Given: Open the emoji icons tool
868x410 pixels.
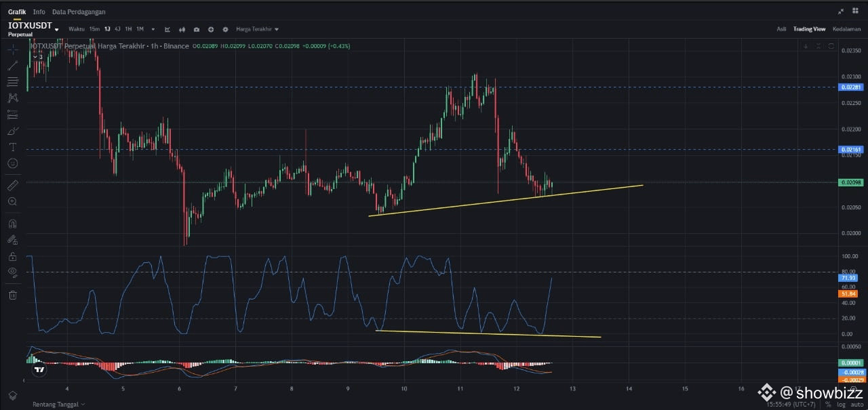Looking at the screenshot, I should tap(12, 163).
